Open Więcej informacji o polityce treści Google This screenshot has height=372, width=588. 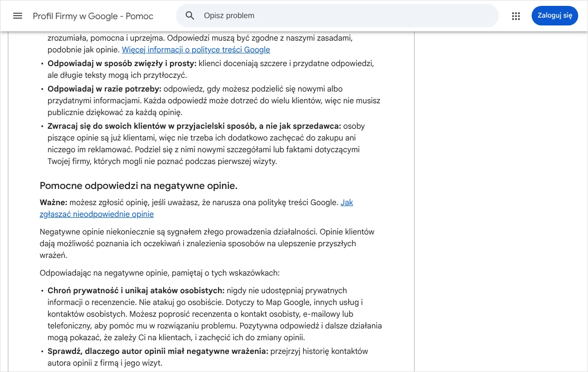[196, 50]
